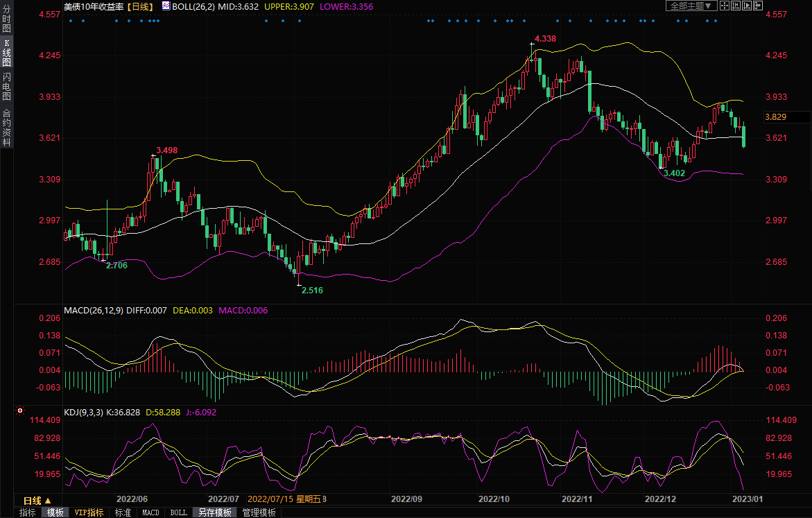This screenshot has width=812, height=518.
Task: Select the VIP指标 tab
Action: [89, 512]
